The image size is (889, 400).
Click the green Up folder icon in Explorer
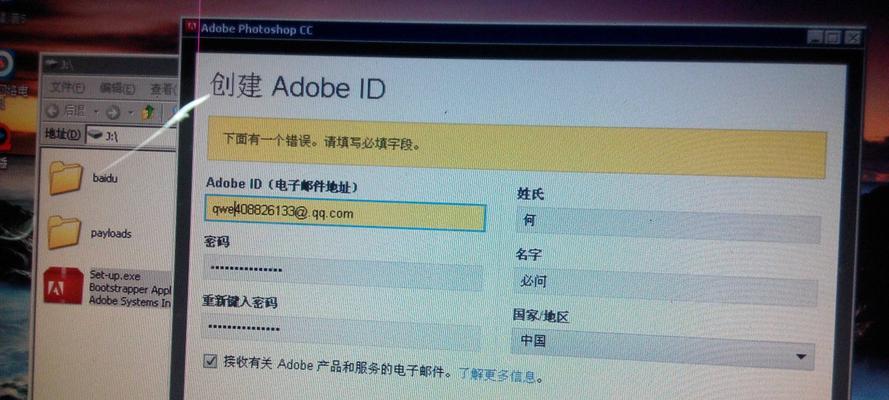tap(149, 111)
